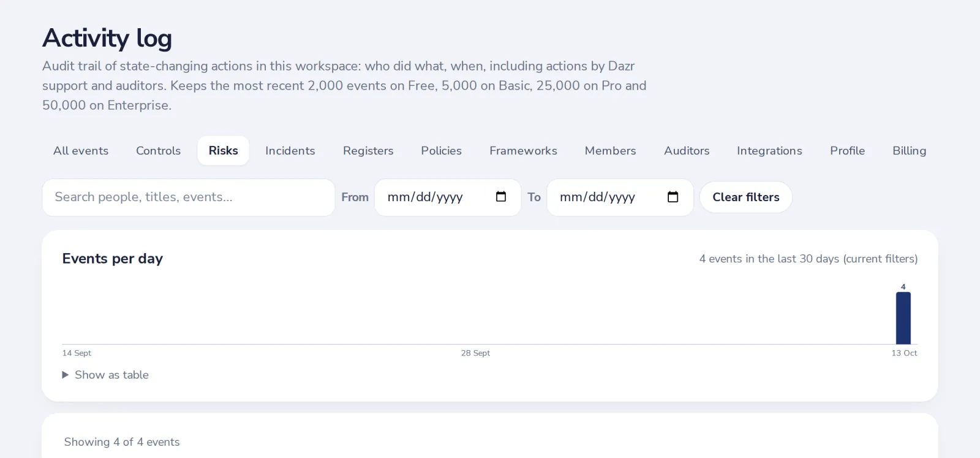The height and width of the screenshot is (458, 980).
Task: View the Frameworks tab
Action: coord(523,151)
